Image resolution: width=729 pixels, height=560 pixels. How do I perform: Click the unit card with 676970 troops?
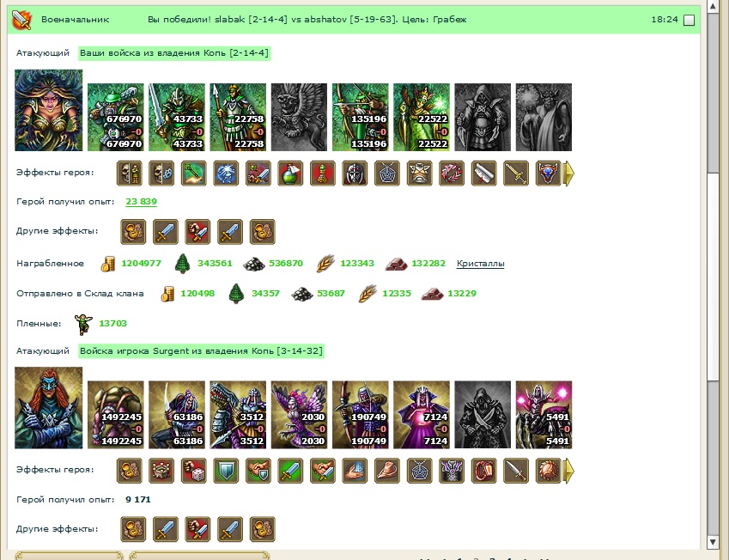pos(116,117)
